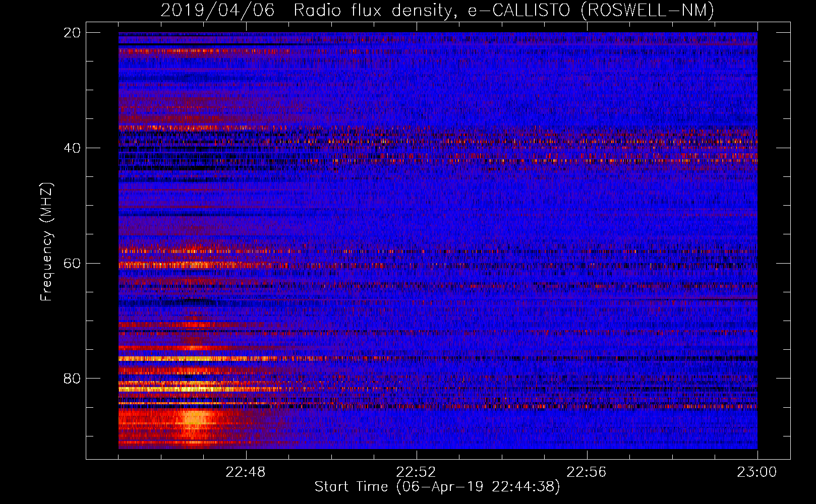Click the 22:56 time tick label
The width and height of the screenshot is (816, 504).
click(x=587, y=472)
